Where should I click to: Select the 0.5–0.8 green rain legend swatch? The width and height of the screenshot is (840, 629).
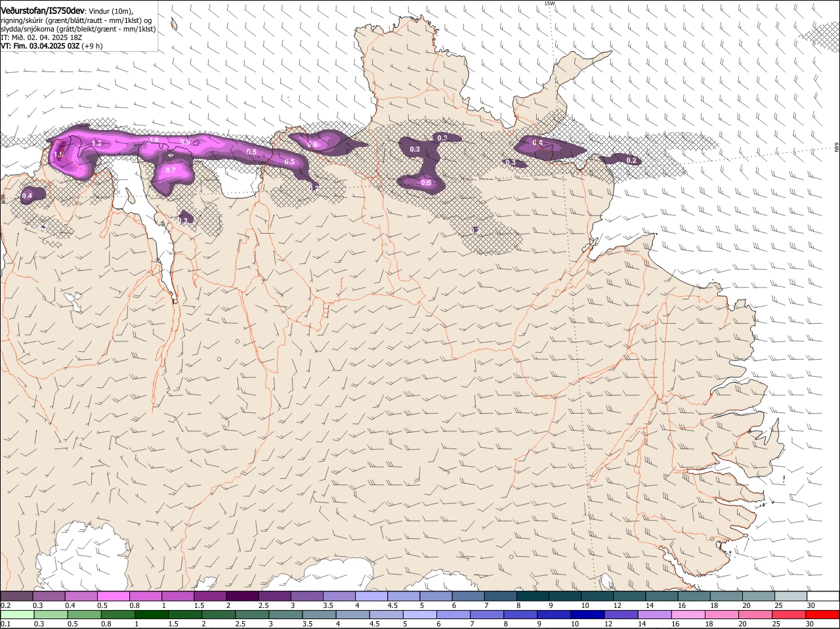tap(84, 615)
